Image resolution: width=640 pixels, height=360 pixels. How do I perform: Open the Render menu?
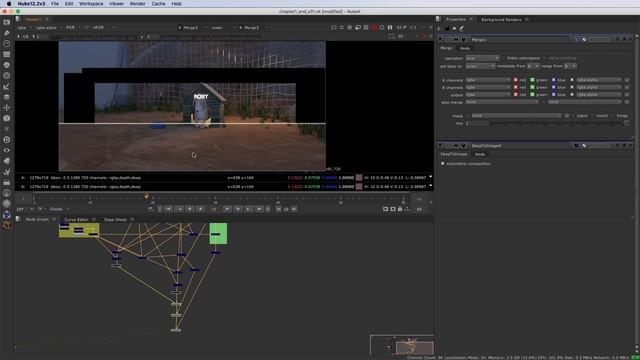138,4
